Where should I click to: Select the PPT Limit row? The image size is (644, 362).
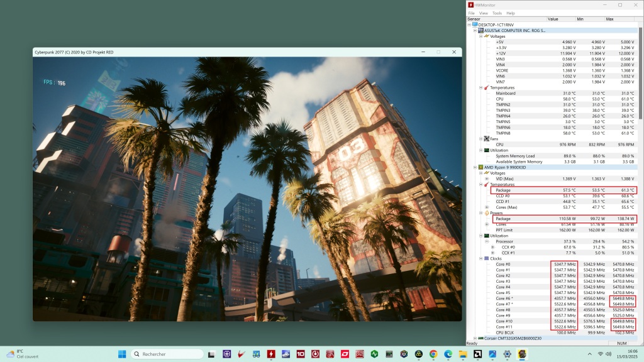click(565, 230)
